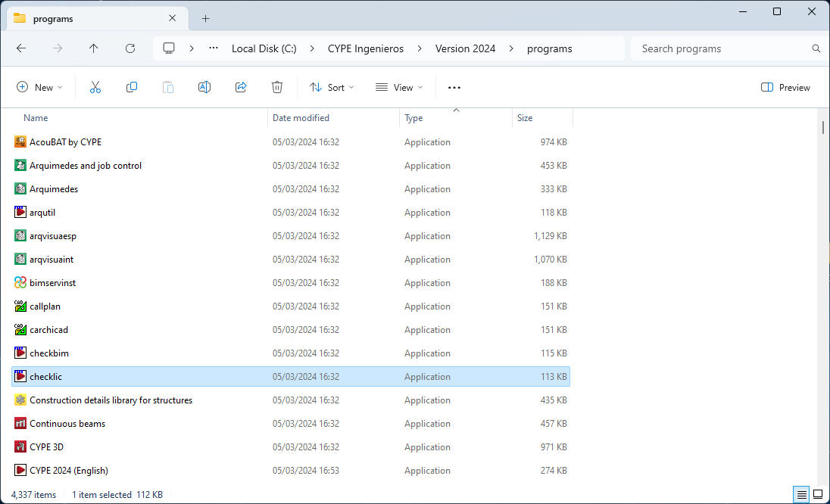Go to Version 2024 breadcrumb
The image size is (830, 504).
465,48
